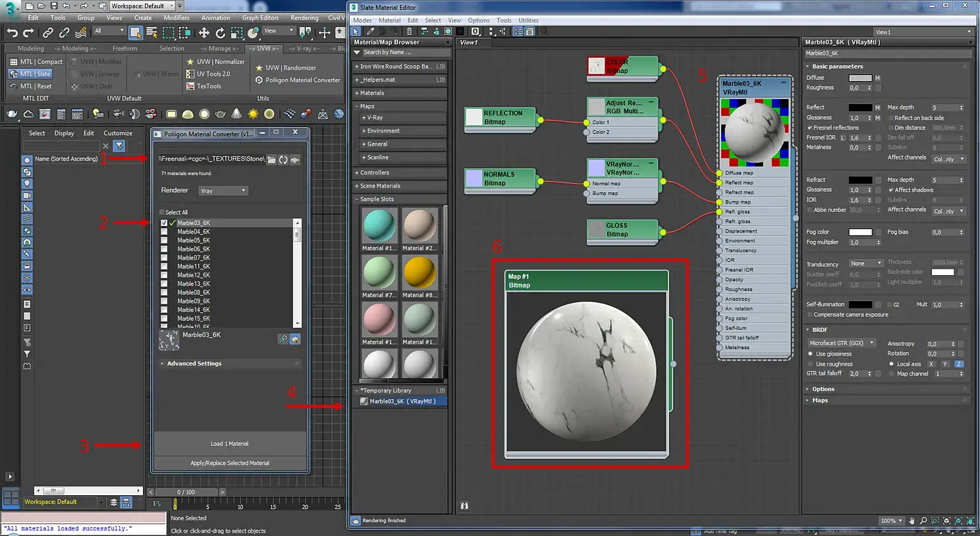The width and height of the screenshot is (980, 536).
Task: Select Marble03_6K in Temporary Library
Action: (402, 401)
